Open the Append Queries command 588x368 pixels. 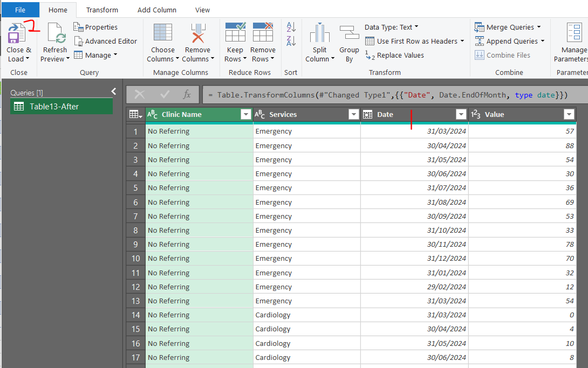[509, 41]
